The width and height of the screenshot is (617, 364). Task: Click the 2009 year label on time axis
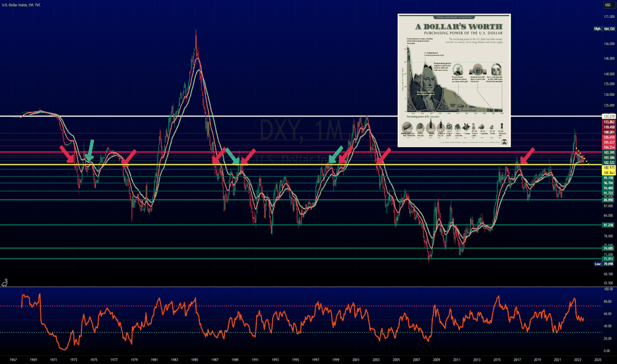tap(436, 359)
